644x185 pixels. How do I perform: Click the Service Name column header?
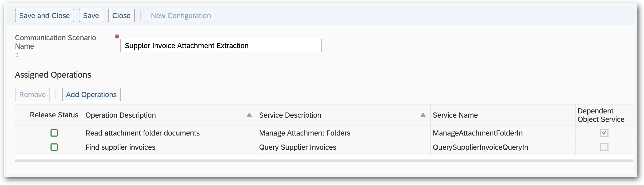pyautogui.click(x=455, y=115)
